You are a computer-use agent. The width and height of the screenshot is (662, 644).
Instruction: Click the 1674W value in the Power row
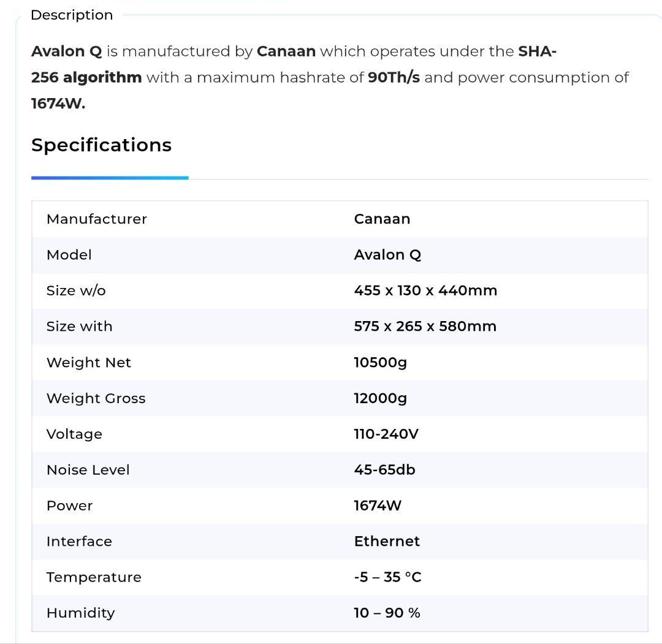click(x=378, y=506)
